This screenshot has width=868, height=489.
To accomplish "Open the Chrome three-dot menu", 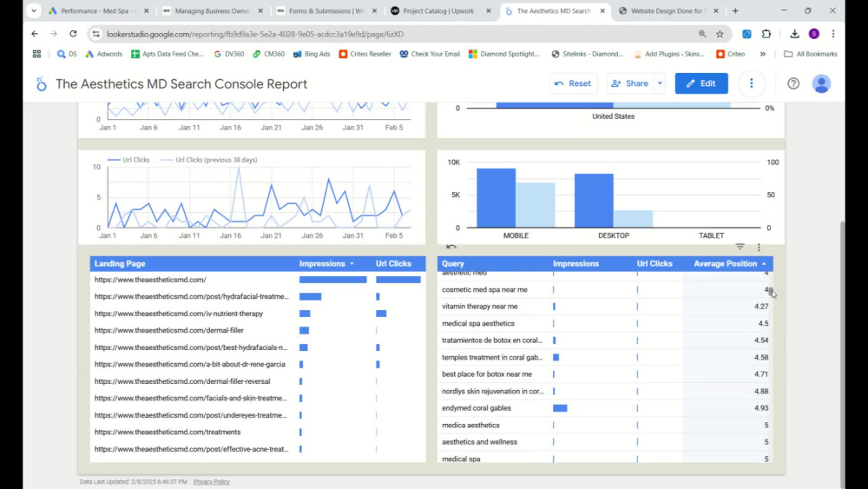I will (x=833, y=34).
